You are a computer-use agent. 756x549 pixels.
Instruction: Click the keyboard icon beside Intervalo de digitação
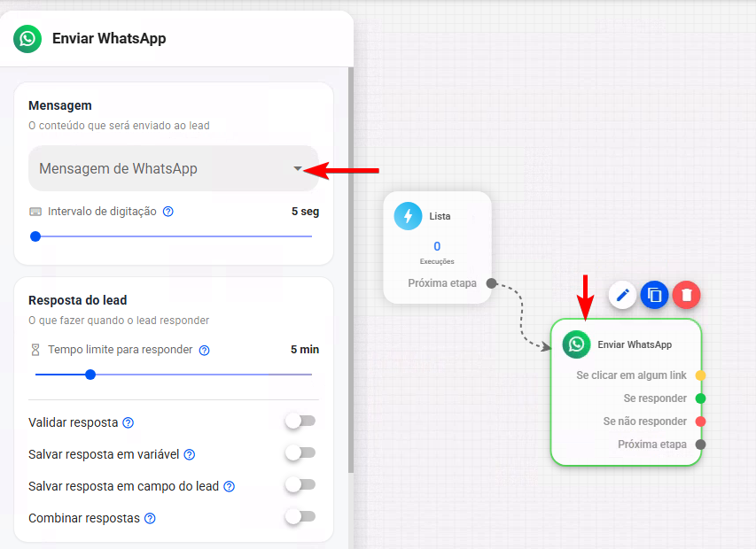tap(35, 212)
